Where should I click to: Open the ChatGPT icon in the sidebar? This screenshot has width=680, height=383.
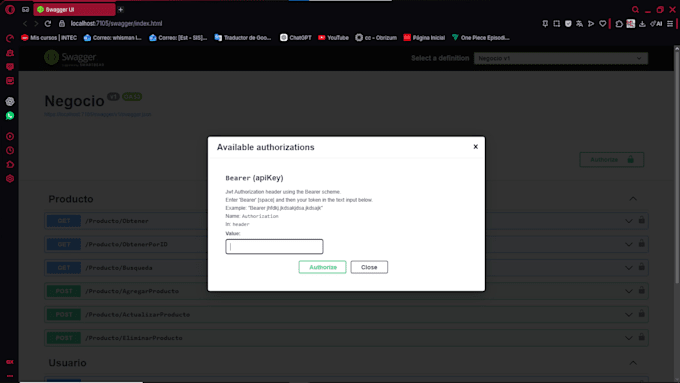click(10, 101)
